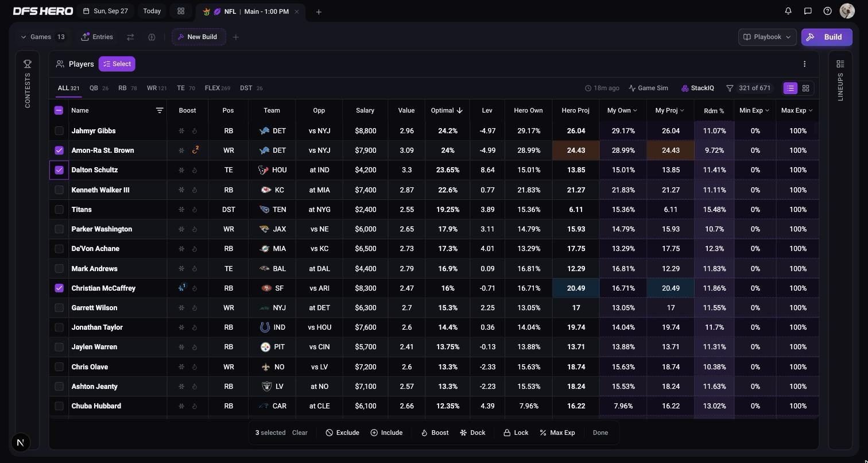Open the Max Exp column dropdown
This screenshot has width=868, height=463.
pos(797,110)
